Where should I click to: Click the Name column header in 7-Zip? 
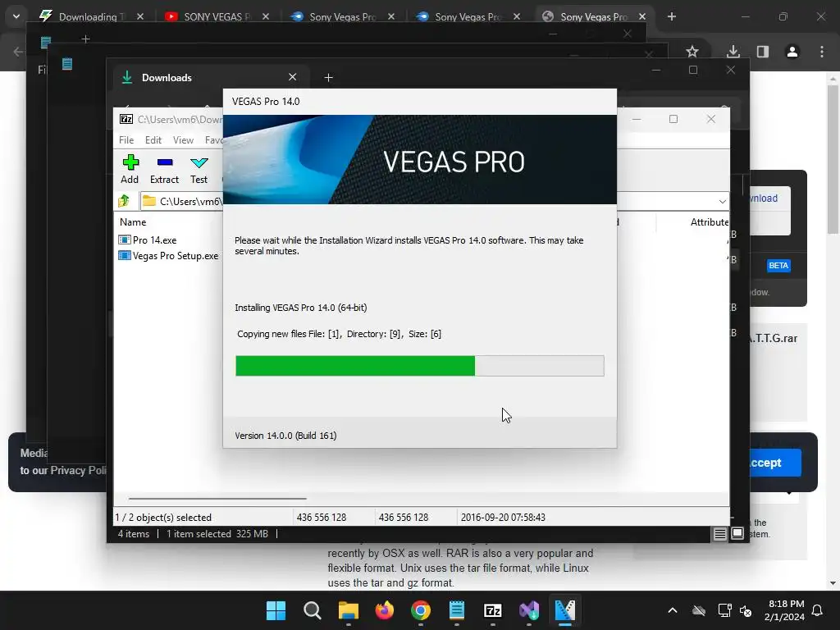133,221
